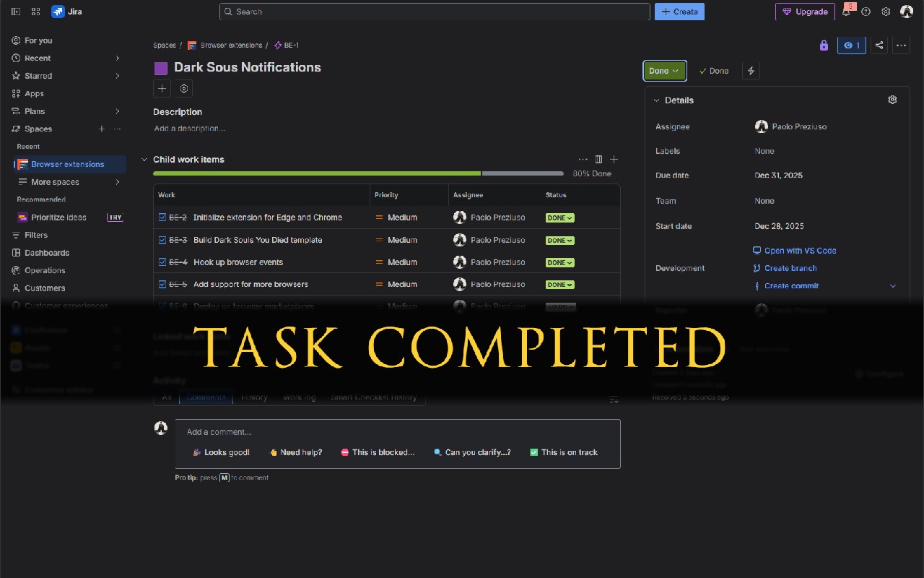Viewport: 924px width, 578px height.
Task: Open the help question mark icon
Action: coord(866,12)
